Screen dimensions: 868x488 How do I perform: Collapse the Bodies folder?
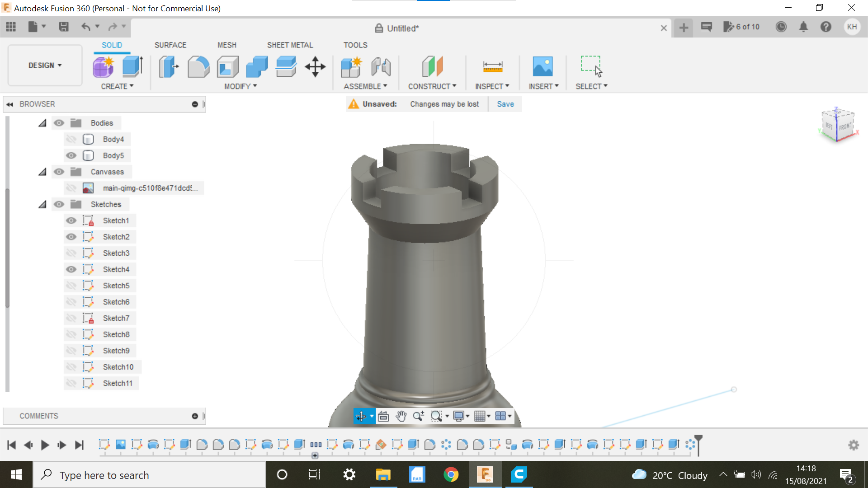pyautogui.click(x=42, y=123)
